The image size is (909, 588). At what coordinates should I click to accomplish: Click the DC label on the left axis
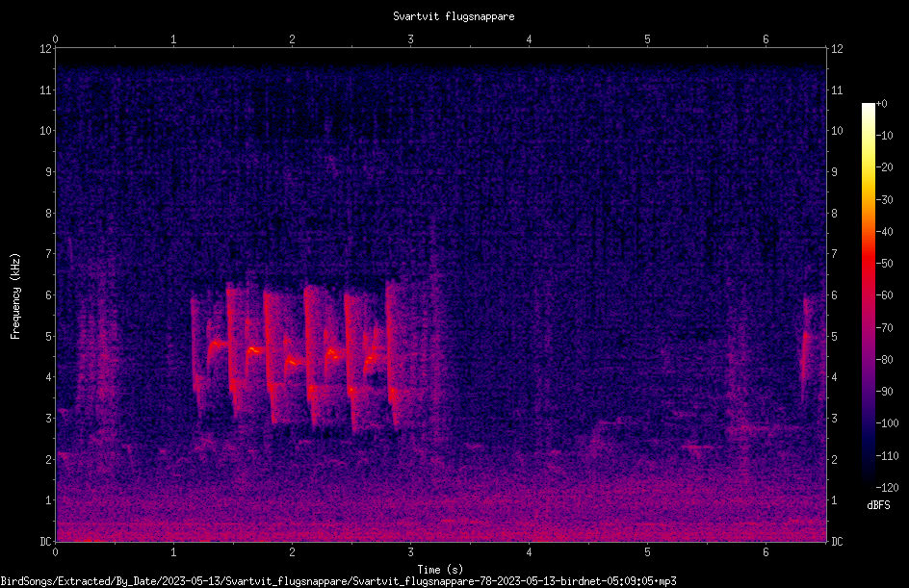pos(46,542)
